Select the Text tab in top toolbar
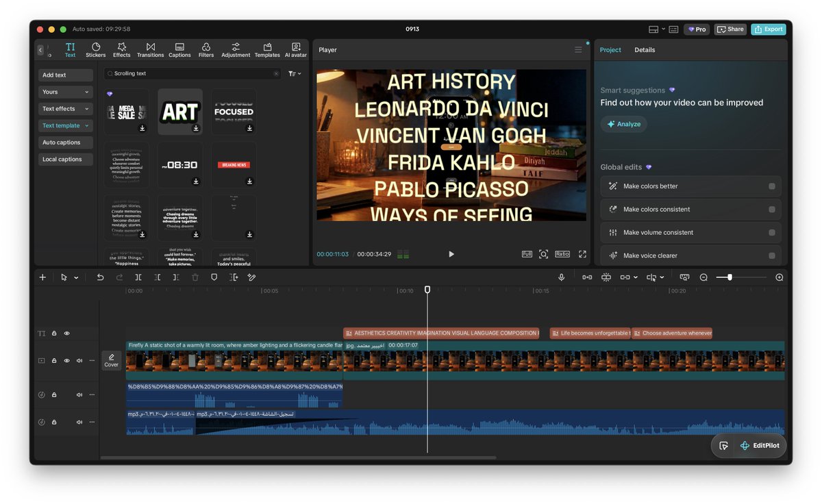This screenshot has width=822, height=504. pyautogui.click(x=70, y=50)
